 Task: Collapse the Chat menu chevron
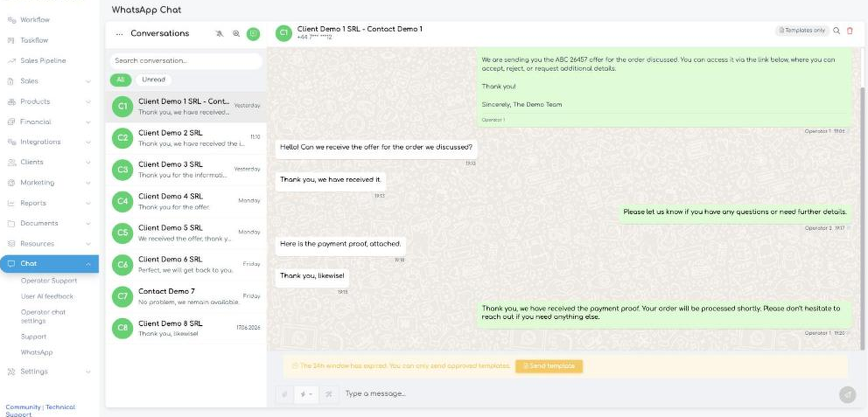[x=88, y=264]
